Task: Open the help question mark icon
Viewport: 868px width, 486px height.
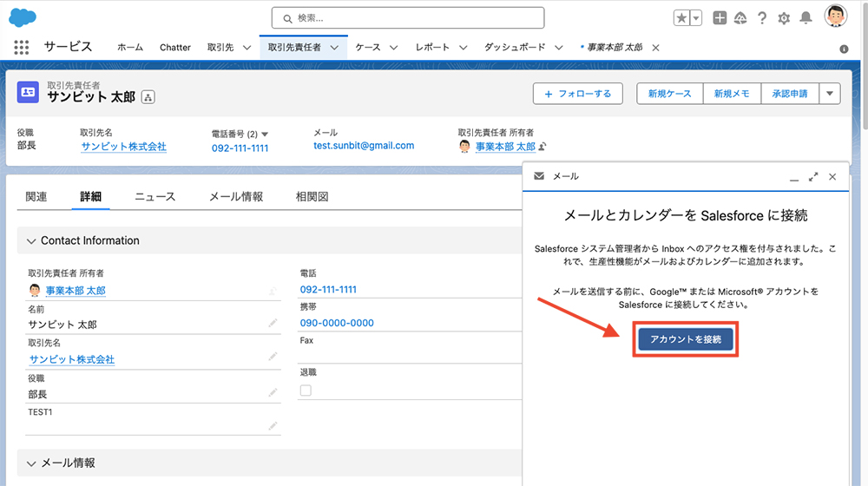Action: 762,18
